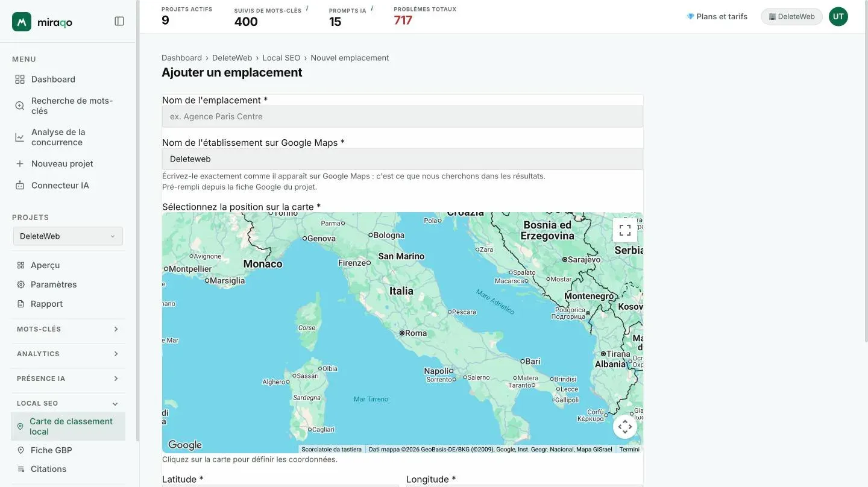Expand the Mots-clés section
Screen dimensions: 868x487
[68, 329]
